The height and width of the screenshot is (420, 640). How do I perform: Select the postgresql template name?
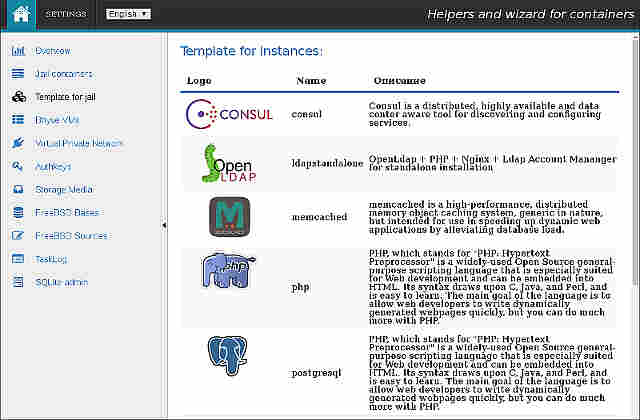[316, 373]
